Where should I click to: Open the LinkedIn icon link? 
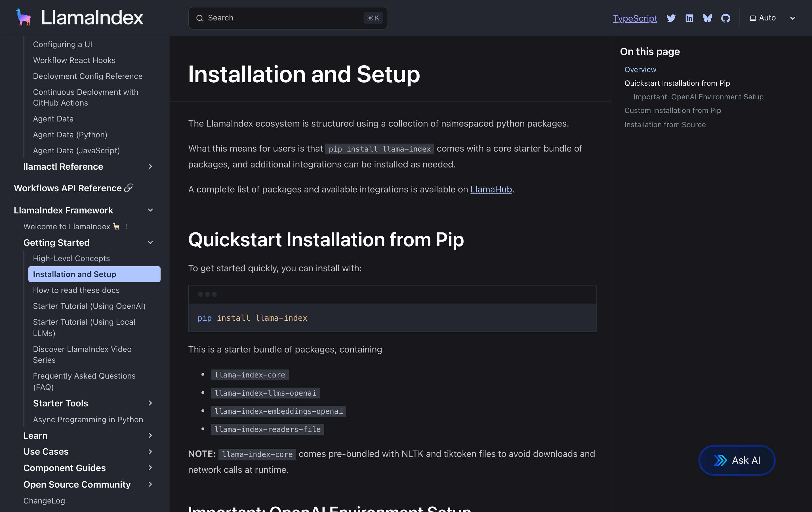click(x=689, y=18)
